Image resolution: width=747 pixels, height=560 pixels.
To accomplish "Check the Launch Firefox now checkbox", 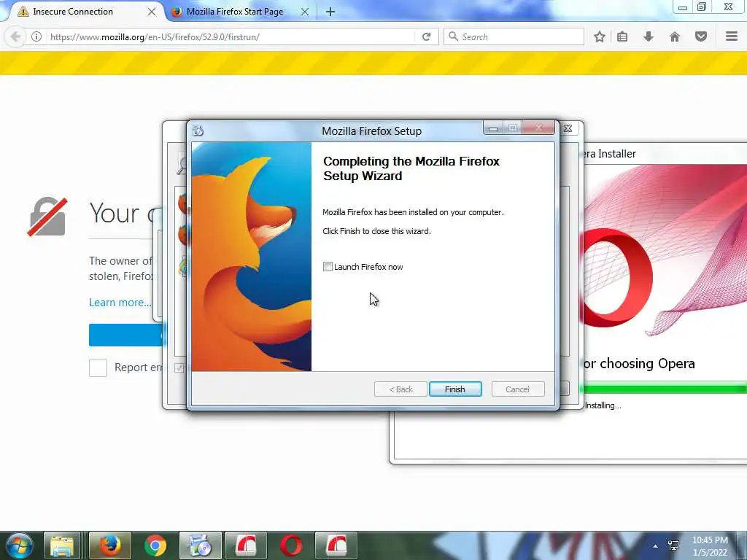I will pos(328,267).
